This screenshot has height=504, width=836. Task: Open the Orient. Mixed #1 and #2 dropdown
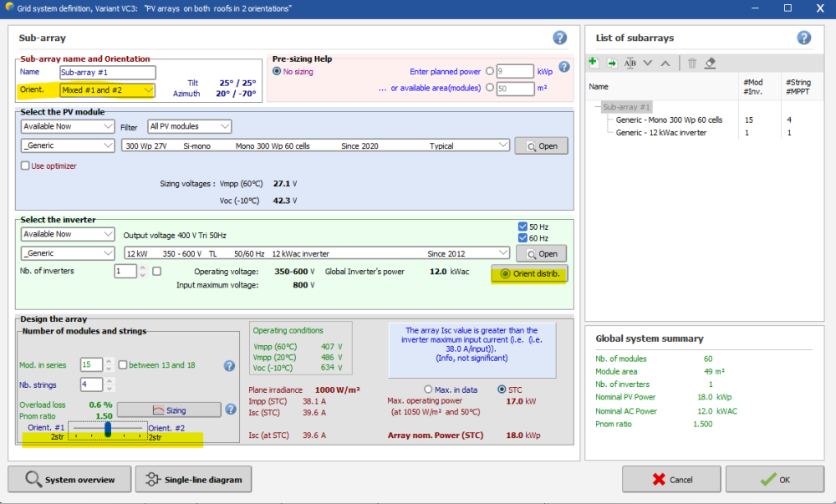click(107, 89)
